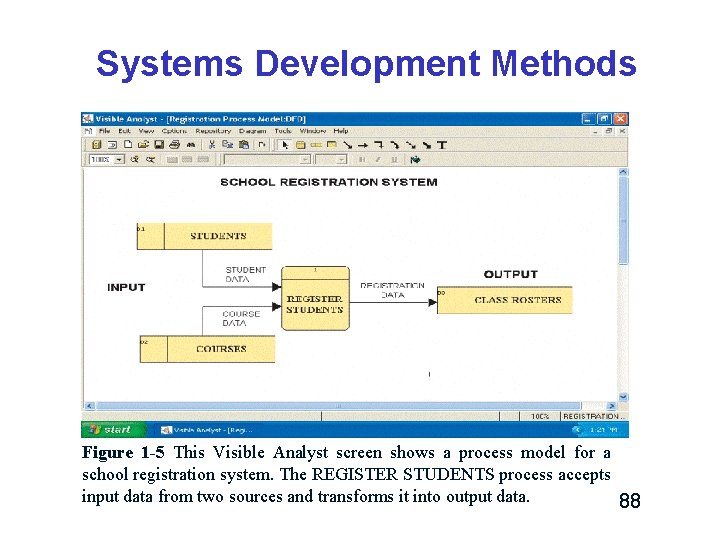Click the zoom in magnifier icon
Viewport: 720px width, 540px height.
tap(135, 159)
